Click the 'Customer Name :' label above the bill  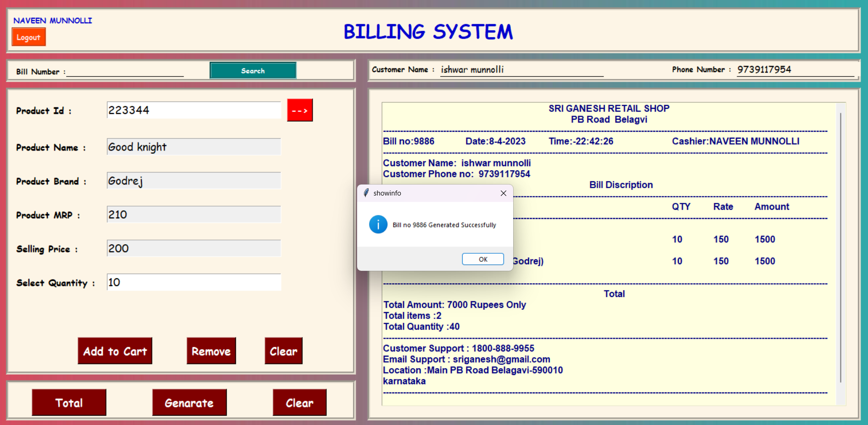pyautogui.click(x=403, y=69)
